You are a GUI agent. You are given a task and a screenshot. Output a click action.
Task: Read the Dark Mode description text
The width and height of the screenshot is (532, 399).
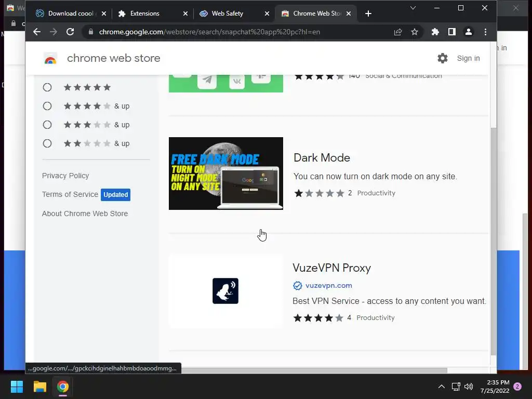375,177
